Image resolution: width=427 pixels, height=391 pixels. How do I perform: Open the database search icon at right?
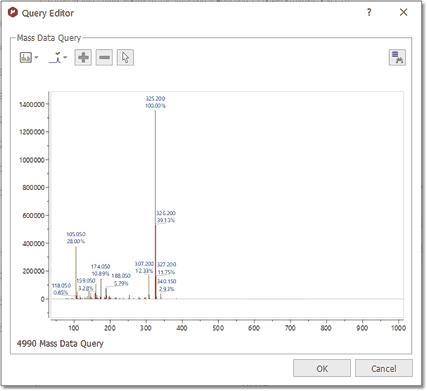(x=397, y=58)
